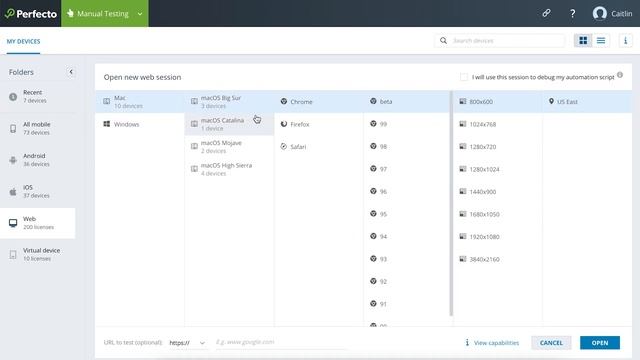Screen dimensions: 640x360
Task: Choose the Chrome browser
Action: [x=318, y=102]
